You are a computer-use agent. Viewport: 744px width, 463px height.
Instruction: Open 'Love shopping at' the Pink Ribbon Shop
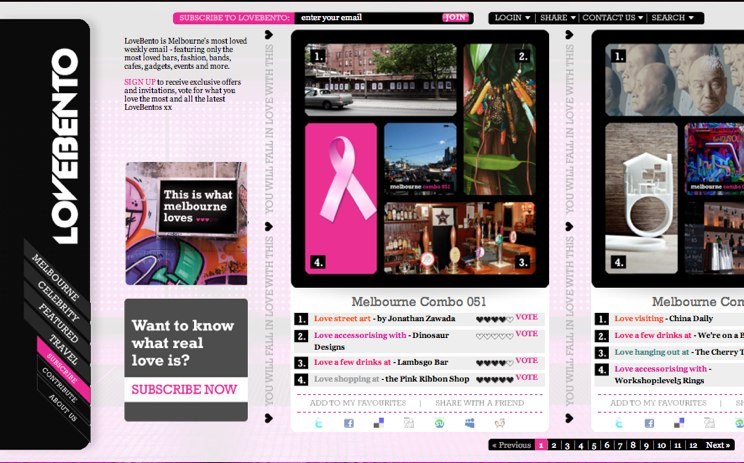tap(346, 379)
